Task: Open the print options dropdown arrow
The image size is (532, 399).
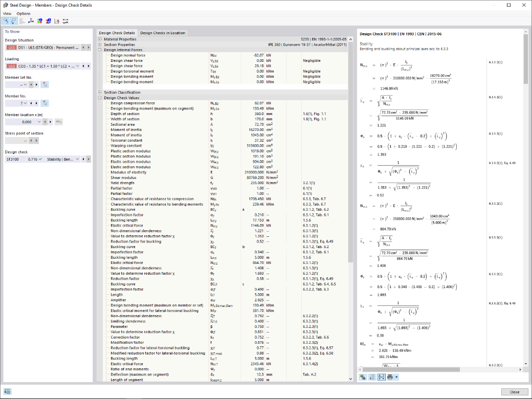Action: point(396,377)
